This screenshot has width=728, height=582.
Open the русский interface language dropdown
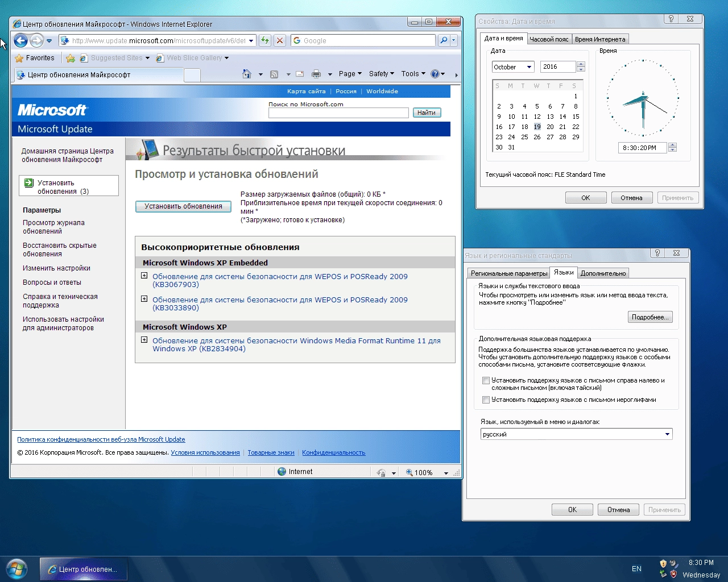click(669, 434)
